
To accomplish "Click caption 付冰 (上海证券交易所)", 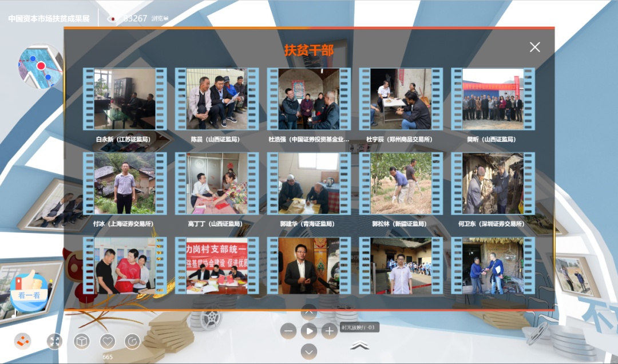I will pos(124,224).
